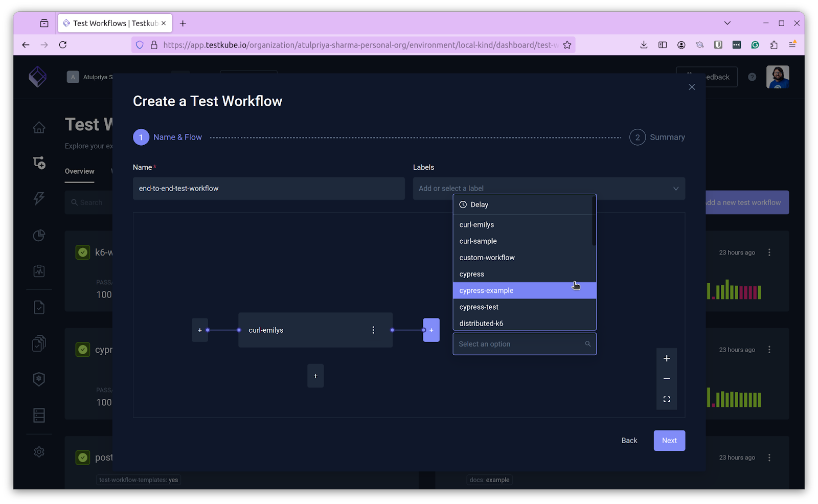List all browser tabs with chevron

(728, 23)
